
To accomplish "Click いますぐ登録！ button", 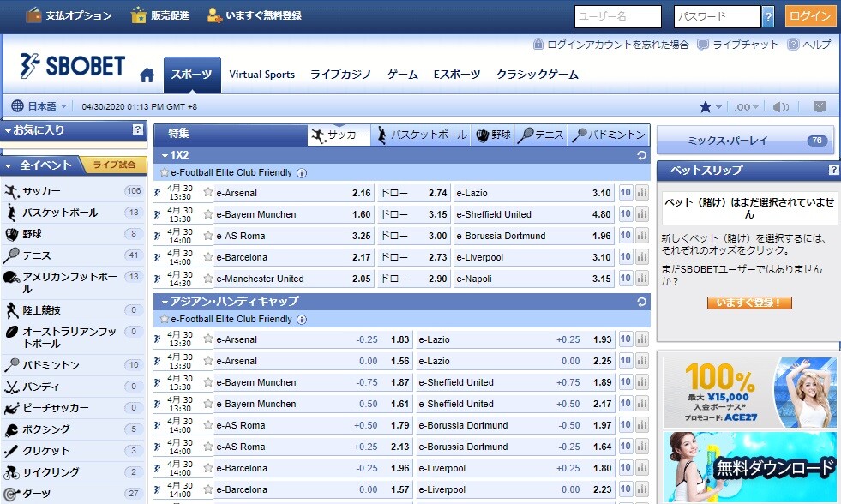I will 749,303.
